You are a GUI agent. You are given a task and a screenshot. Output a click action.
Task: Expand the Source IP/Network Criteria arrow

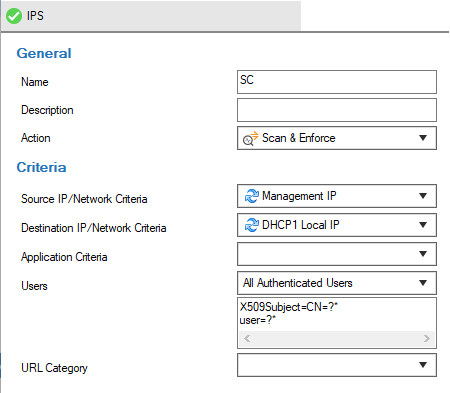pos(423,196)
